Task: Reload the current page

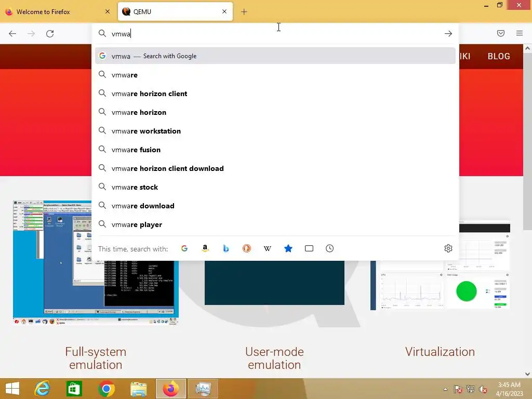Action: point(50,34)
